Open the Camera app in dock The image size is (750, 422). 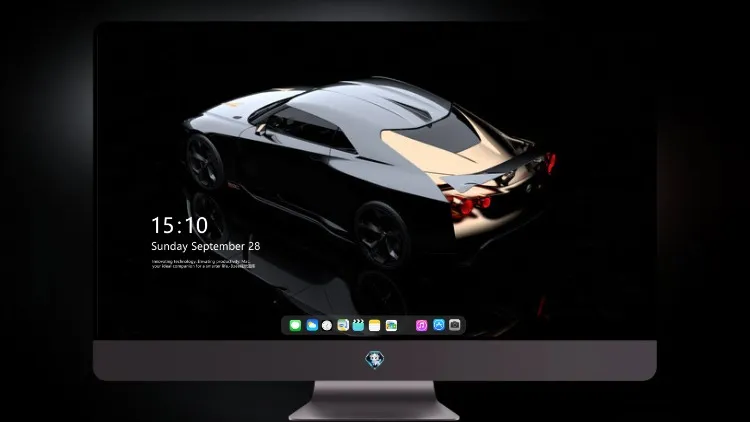pyautogui.click(x=455, y=325)
